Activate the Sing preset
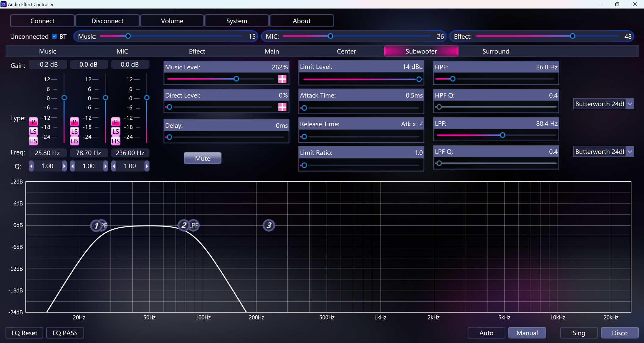Screen dimensions: 644x343 579,333
